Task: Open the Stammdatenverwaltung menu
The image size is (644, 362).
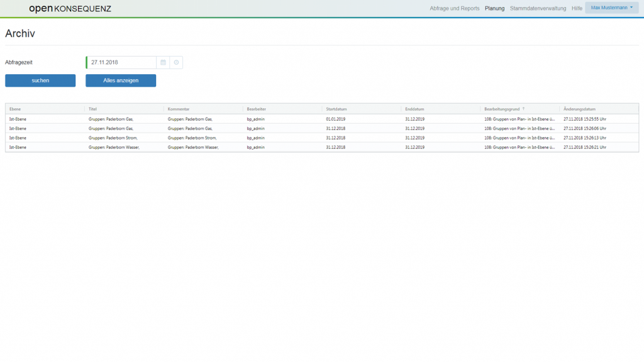Action: (538, 9)
